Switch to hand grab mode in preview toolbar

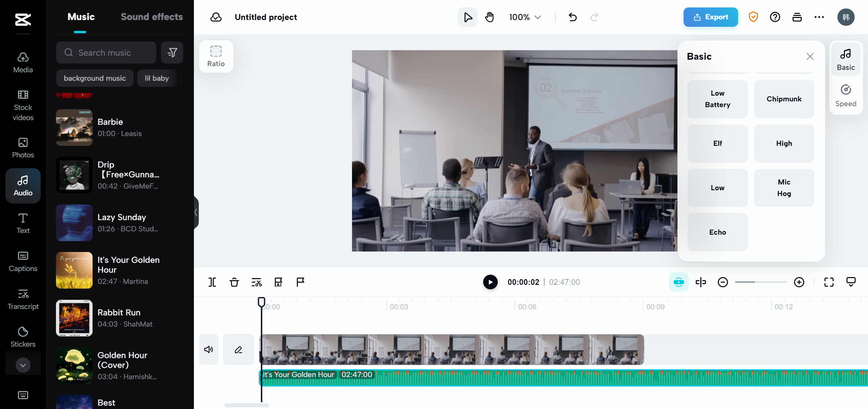click(x=489, y=17)
